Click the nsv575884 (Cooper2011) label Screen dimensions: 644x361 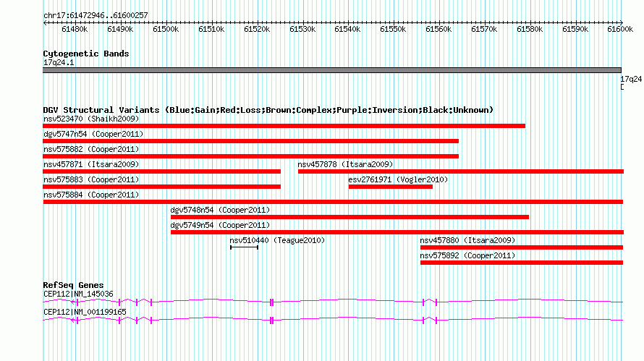[91, 195]
